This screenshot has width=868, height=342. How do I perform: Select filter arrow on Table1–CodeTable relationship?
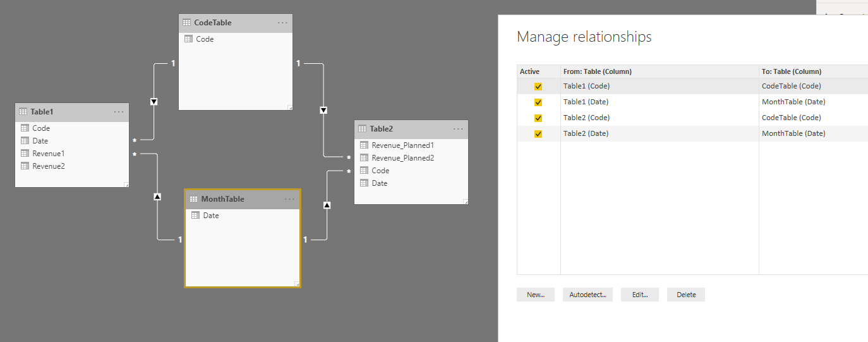click(154, 101)
